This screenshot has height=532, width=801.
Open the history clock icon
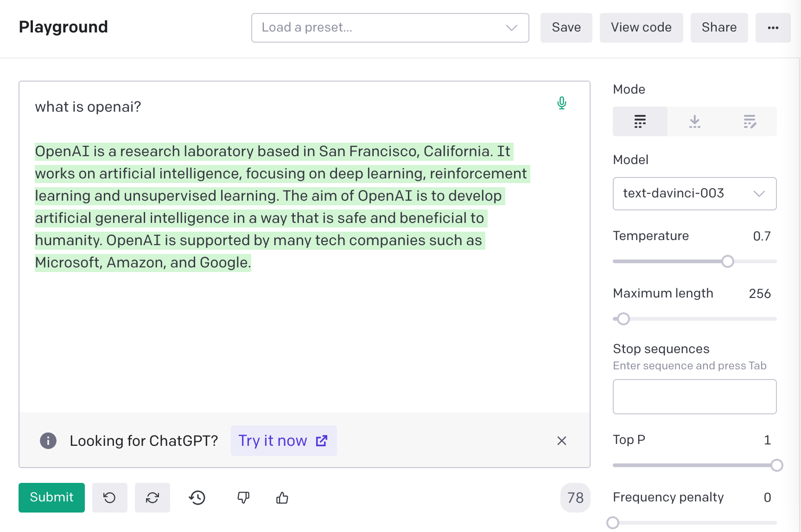click(197, 498)
